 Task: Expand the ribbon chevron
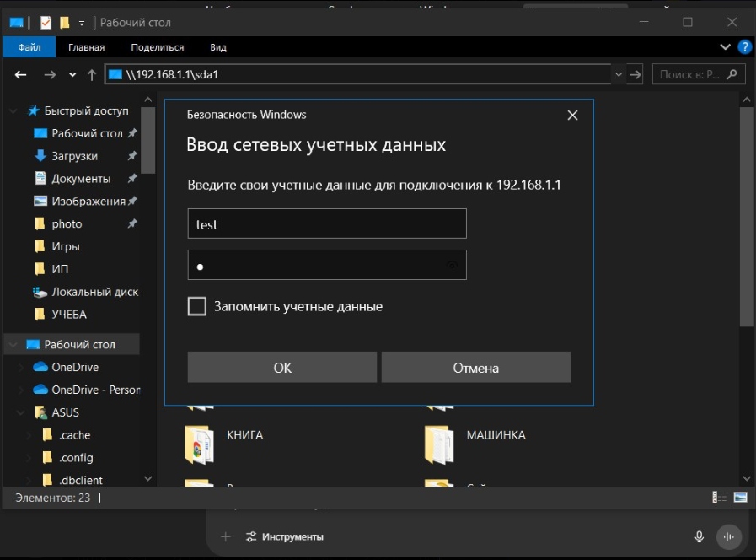click(725, 47)
